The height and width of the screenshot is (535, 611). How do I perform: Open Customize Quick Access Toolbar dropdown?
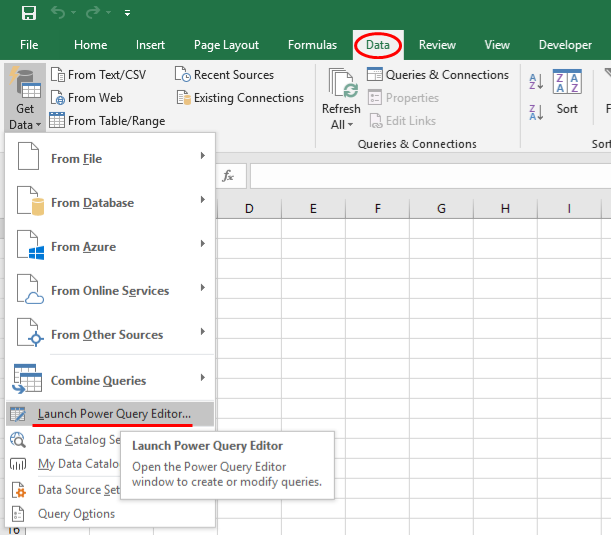(x=127, y=13)
